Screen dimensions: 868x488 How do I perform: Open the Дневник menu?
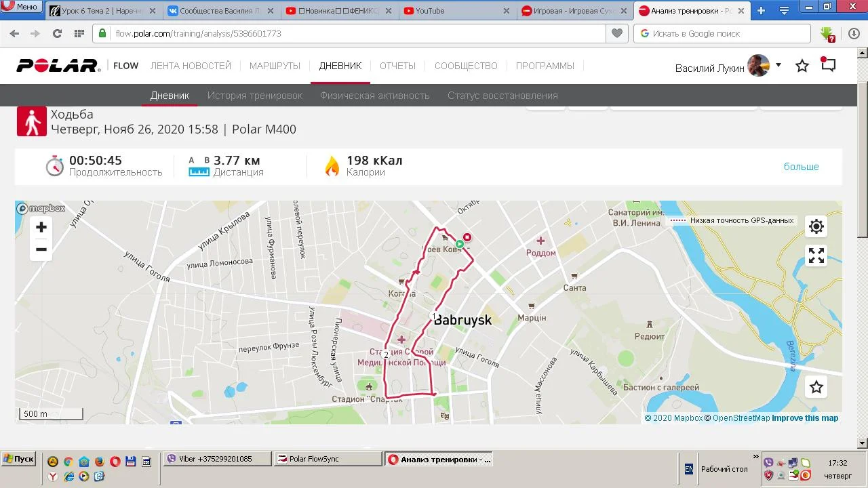pos(340,66)
